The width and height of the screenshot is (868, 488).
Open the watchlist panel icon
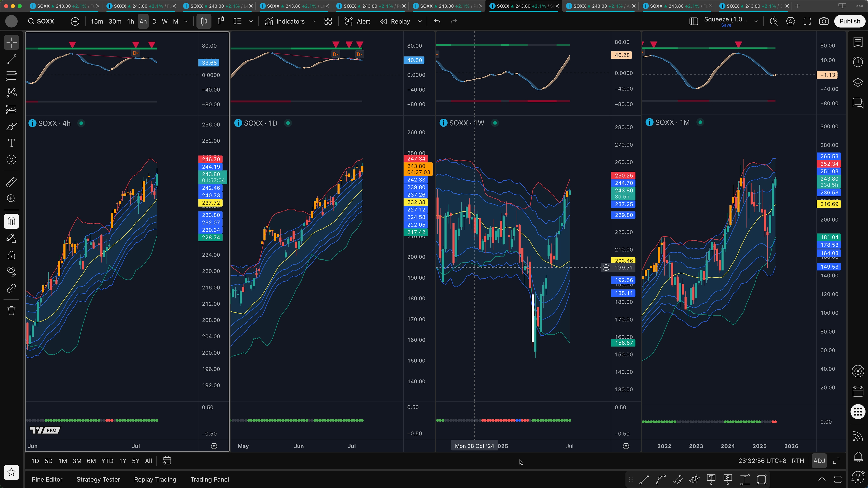(858, 42)
